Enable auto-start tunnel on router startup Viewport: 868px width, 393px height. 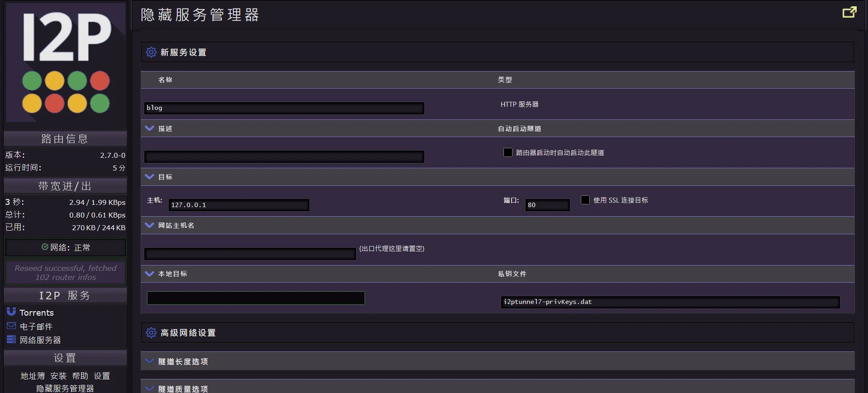pos(508,152)
